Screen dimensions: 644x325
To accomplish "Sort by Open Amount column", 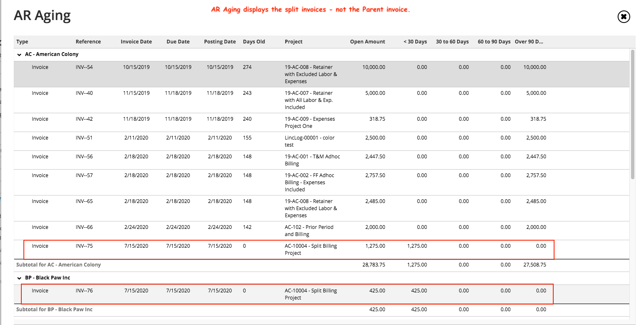I will [368, 42].
